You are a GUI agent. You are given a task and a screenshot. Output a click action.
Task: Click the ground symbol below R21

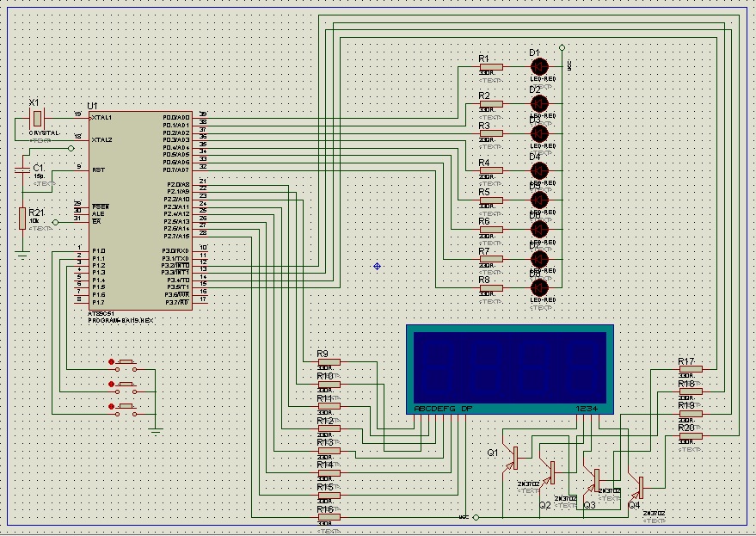tap(22, 253)
